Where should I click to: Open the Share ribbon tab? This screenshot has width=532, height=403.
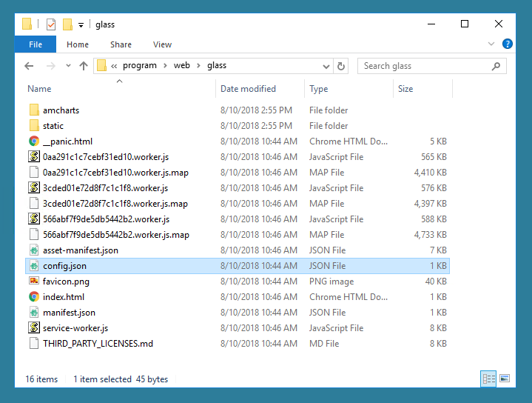[121, 44]
